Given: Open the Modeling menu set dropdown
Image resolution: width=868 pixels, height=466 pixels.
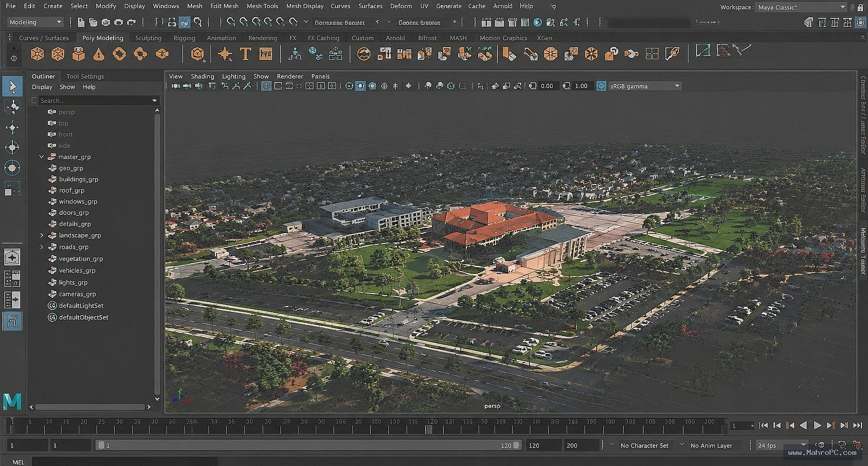Looking at the screenshot, I should click(x=35, y=22).
